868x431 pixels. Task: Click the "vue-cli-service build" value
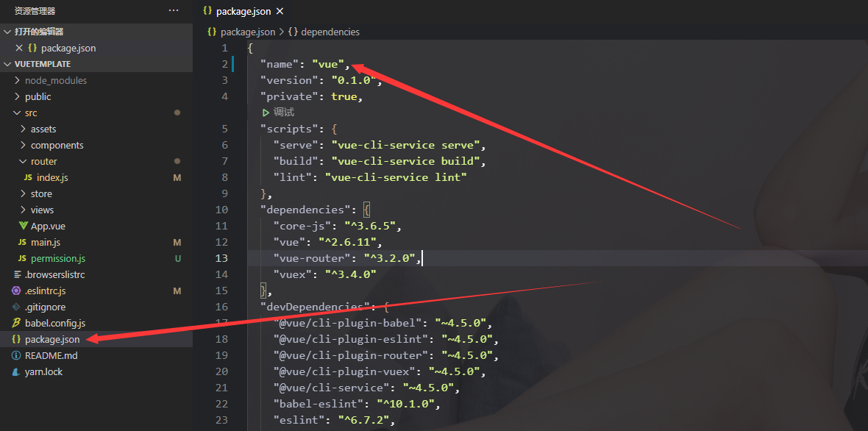(x=405, y=161)
